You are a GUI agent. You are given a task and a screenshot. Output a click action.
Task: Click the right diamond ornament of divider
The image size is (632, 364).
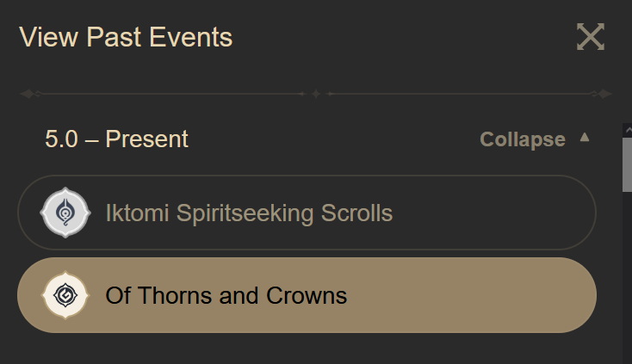604,93
